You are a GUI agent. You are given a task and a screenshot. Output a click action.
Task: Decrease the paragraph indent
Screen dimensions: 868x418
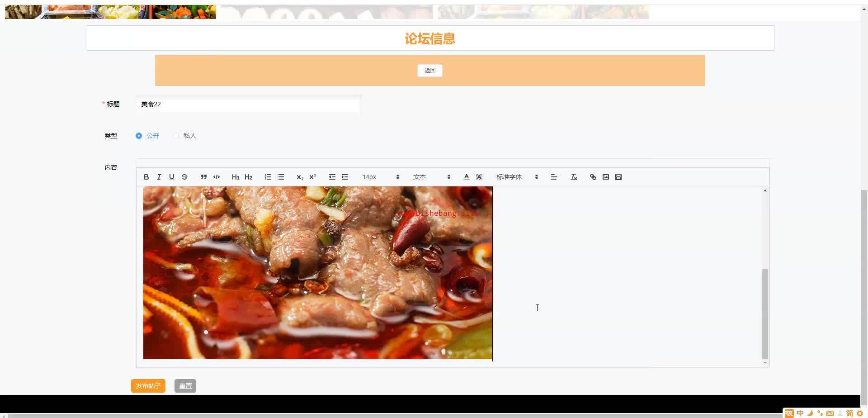click(x=332, y=177)
